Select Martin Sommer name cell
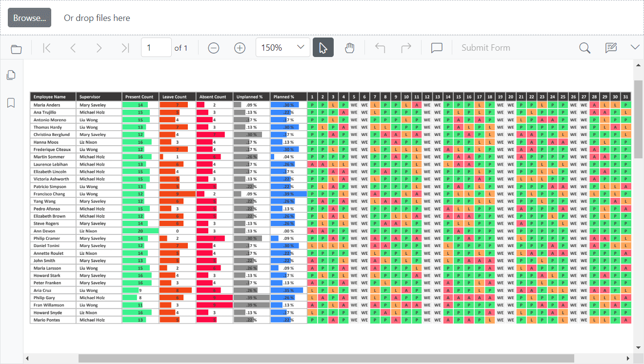 pos(53,157)
